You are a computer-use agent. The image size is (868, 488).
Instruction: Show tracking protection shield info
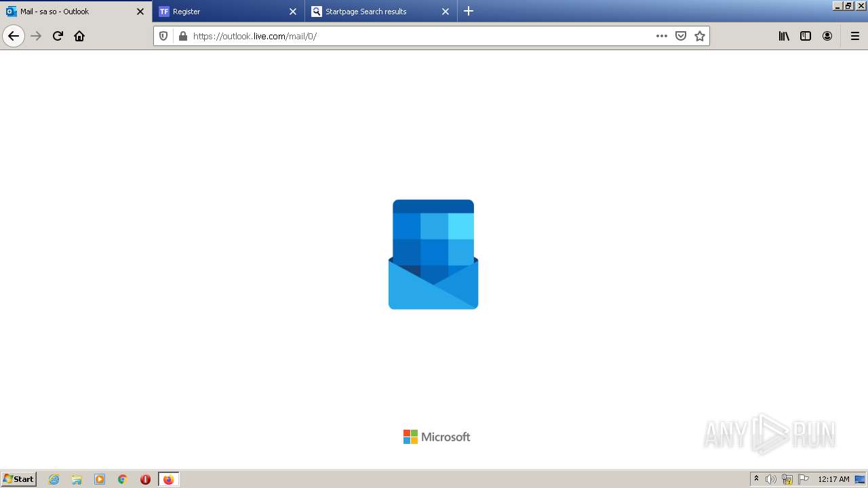(x=163, y=36)
